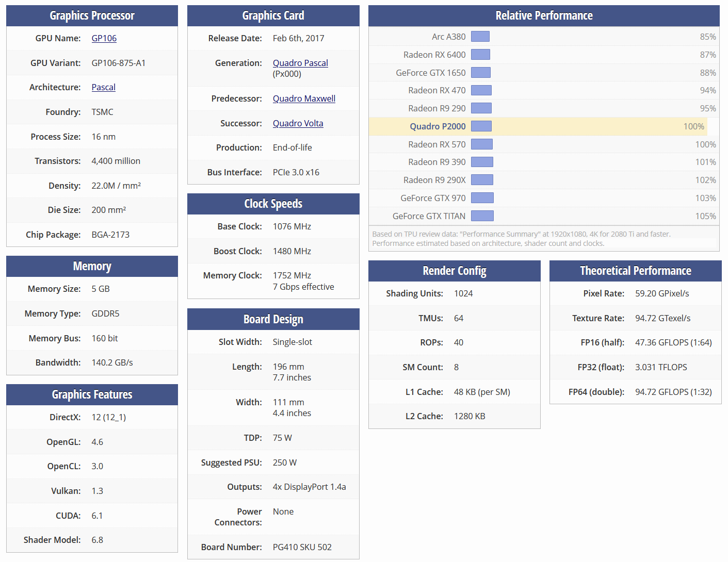Open the Quadro Volta successor link
The height and width of the screenshot is (562, 728).
tap(298, 123)
